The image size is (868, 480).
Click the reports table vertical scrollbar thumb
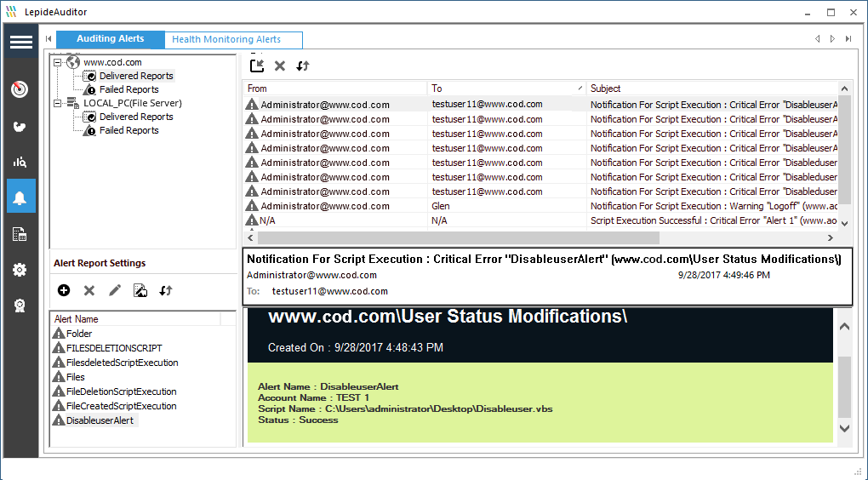[x=844, y=150]
